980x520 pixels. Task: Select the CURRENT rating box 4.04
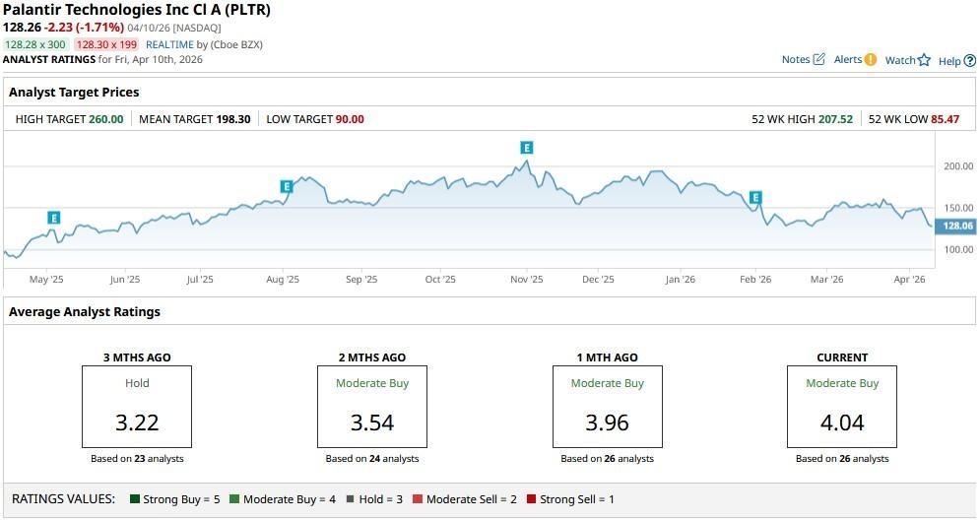point(842,406)
